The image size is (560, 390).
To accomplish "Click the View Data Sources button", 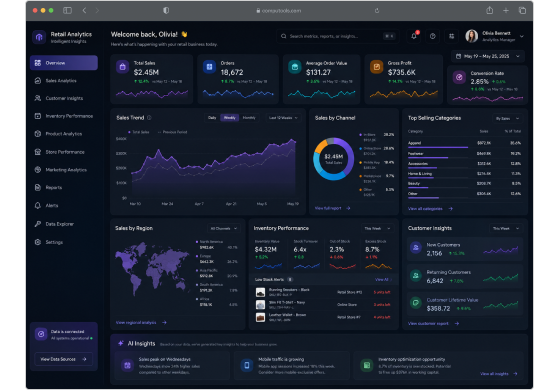I will 64,359.
